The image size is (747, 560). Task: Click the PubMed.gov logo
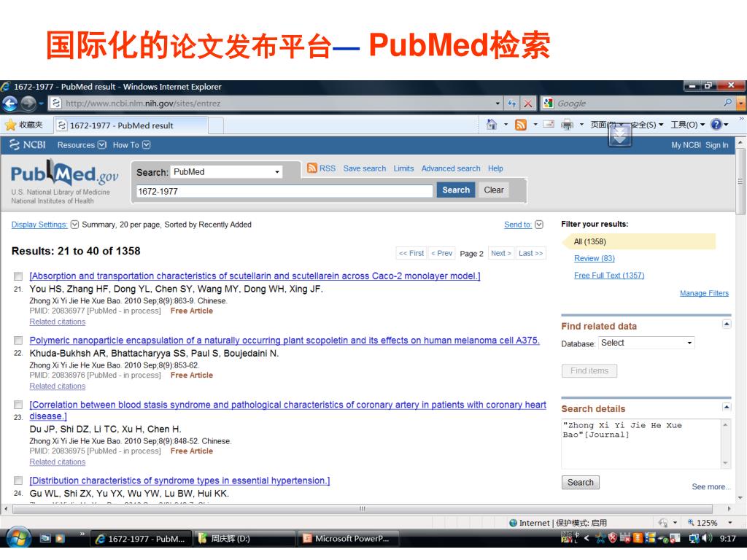click(x=64, y=174)
